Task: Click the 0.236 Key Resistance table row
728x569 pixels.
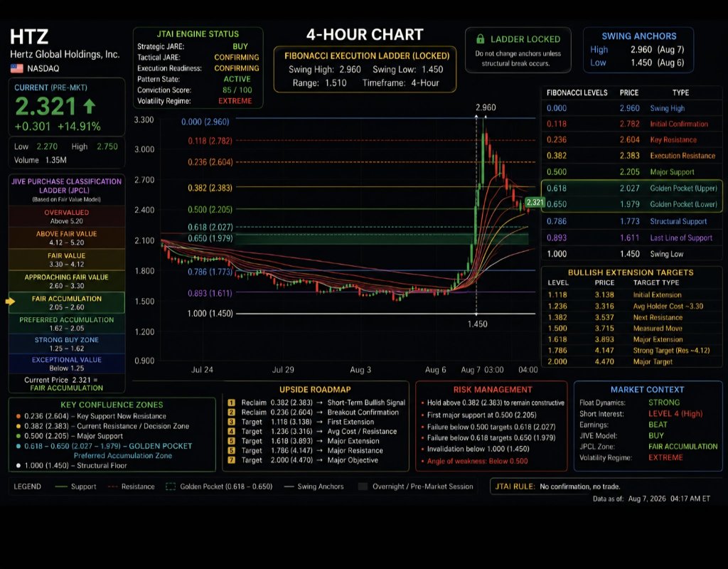Action: [632, 140]
